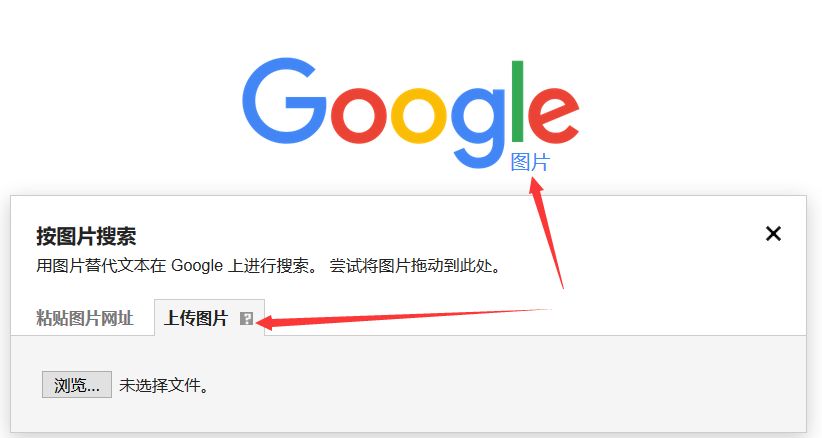Click the 尝试将图片拖动到此处 hint text
822x438 pixels.
pyautogui.click(x=415, y=266)
